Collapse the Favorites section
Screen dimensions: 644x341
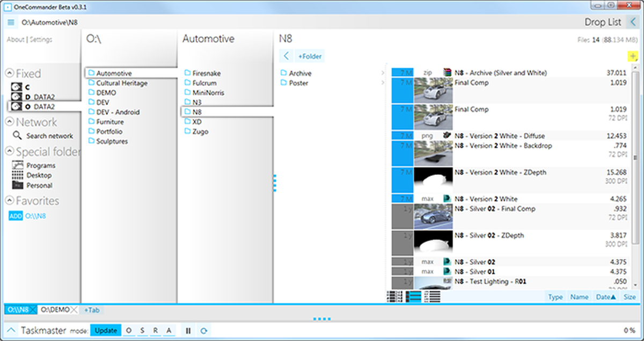(x=9, y=201)
